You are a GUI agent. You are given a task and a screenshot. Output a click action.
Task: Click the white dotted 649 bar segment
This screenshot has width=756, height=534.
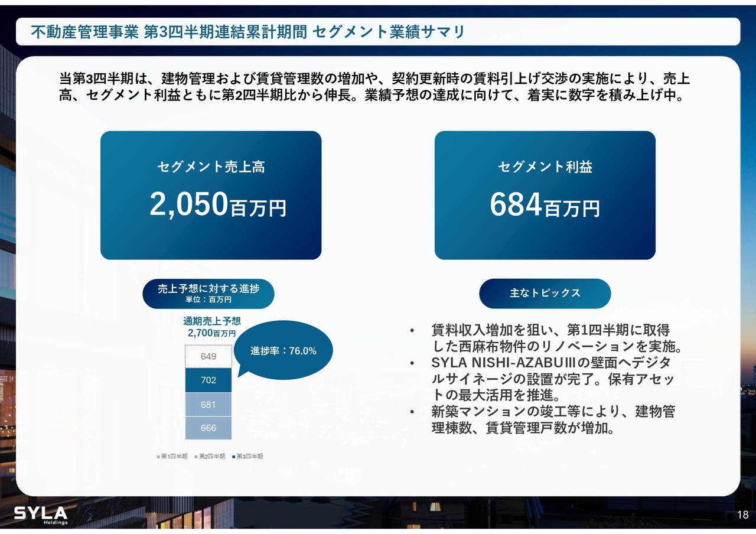pyautogui.click(x=208, y=356)
